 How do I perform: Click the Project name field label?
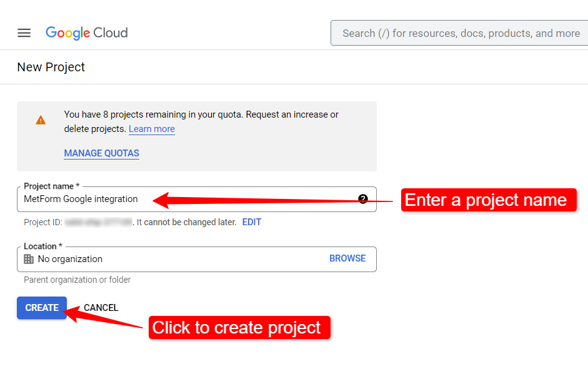(51, 186)
